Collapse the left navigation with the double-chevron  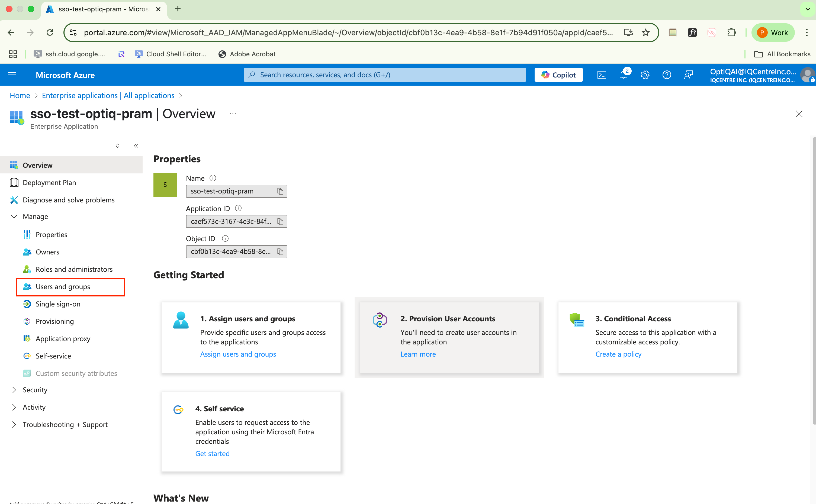point(136,146)
